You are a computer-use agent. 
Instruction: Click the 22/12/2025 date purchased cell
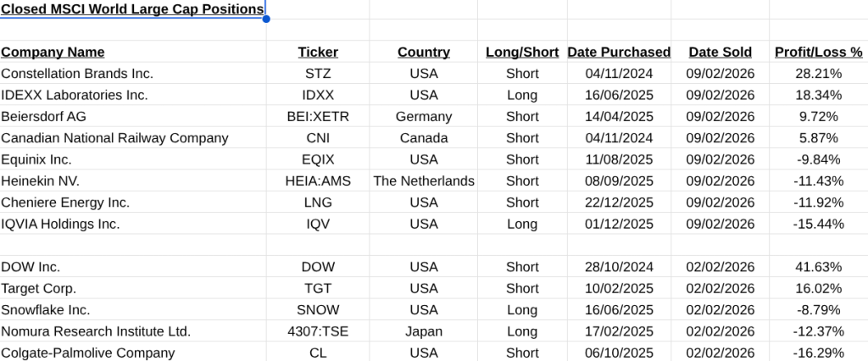619,203
